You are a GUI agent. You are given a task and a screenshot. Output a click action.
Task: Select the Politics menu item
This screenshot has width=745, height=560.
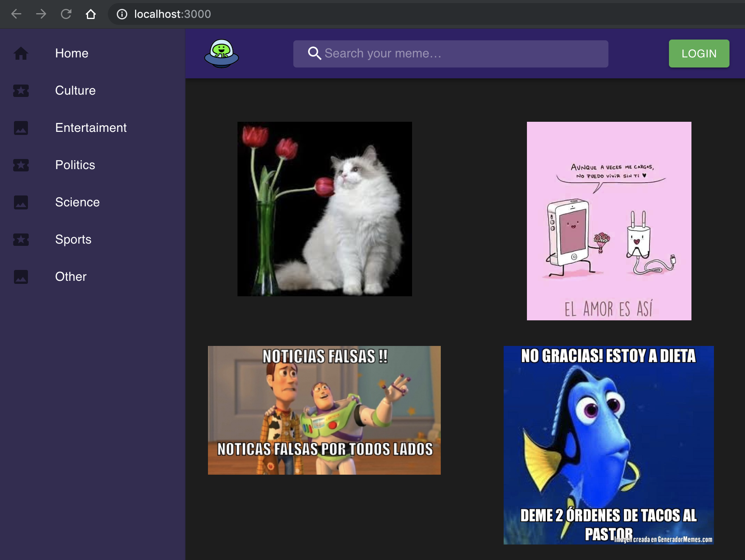tap(75, 165)
